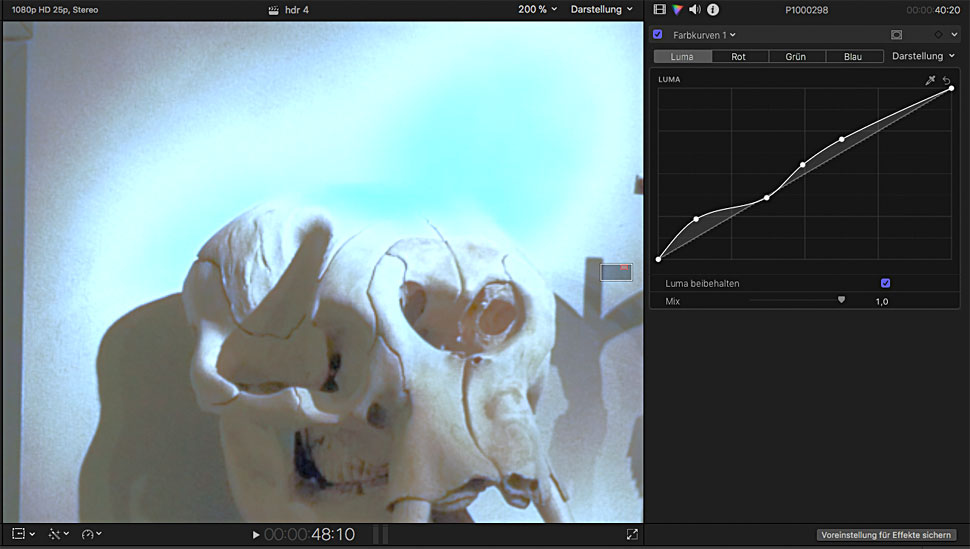Image resolution: width=970 pixels, height=549 pixels.
Task: Click Voreinstellung für Effekte sichern button
Action: point(886,535)
